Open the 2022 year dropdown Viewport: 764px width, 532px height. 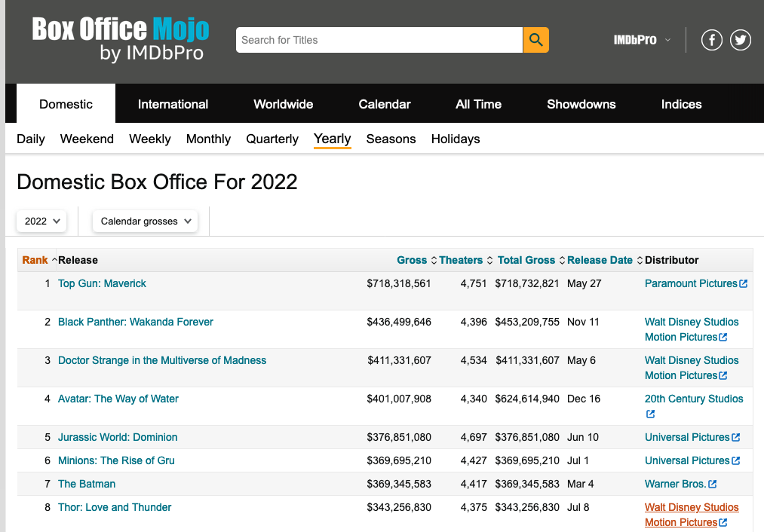(x=42, y=221)
